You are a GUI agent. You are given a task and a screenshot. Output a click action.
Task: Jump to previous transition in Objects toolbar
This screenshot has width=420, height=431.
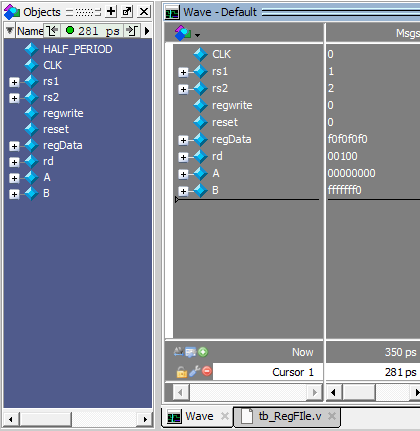(x=52, y=31)
